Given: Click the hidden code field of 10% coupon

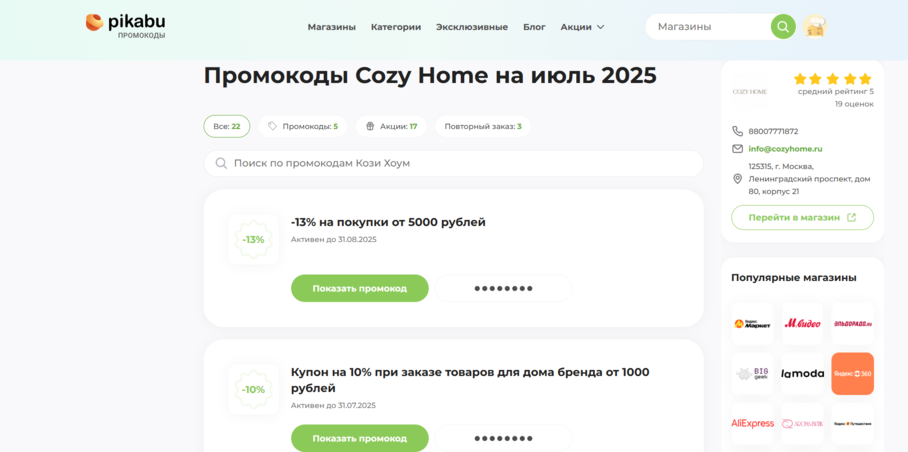Looking at the screenshot, I should 503,438.
